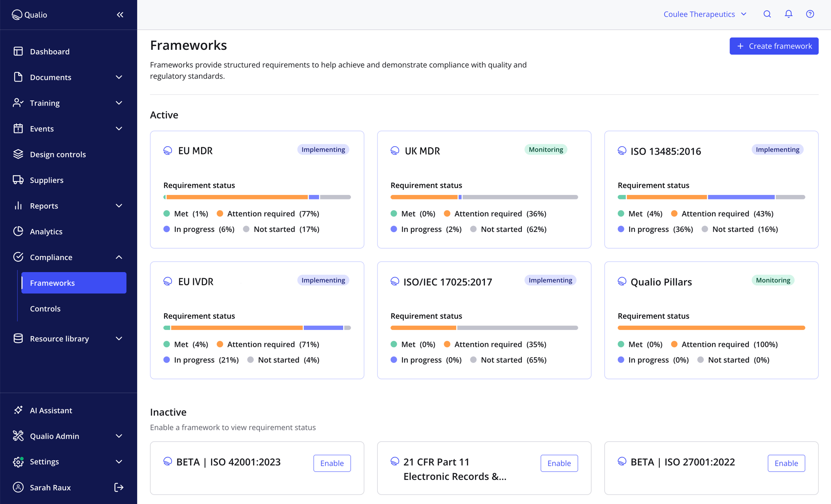Screen dimensions: 831x504
Task: Go to Controls under Compliance
Action: (45, 309)
